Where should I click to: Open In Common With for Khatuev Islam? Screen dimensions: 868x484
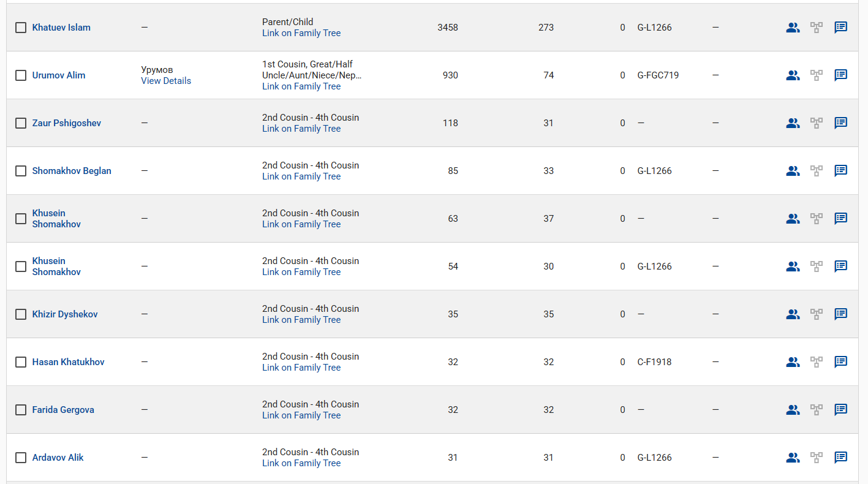(x=793, y=28)
